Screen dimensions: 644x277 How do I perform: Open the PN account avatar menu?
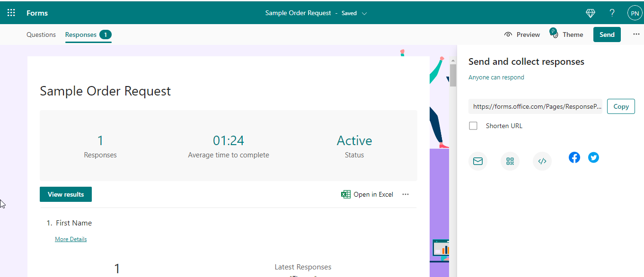(x=635, y=13)
